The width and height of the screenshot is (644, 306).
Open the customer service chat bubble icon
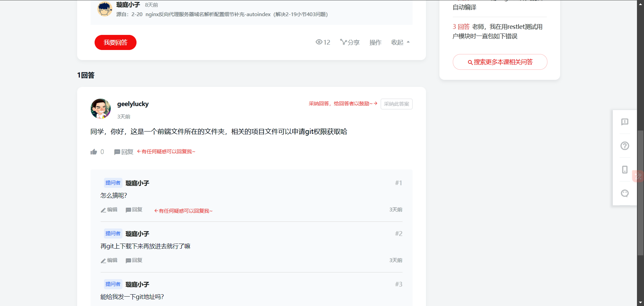coord(625,193)
